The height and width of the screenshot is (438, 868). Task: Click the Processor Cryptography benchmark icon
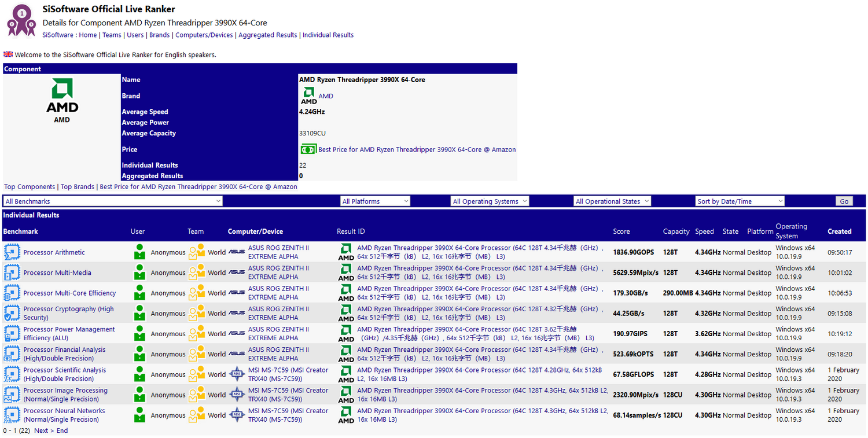click(x=12, y=313)
